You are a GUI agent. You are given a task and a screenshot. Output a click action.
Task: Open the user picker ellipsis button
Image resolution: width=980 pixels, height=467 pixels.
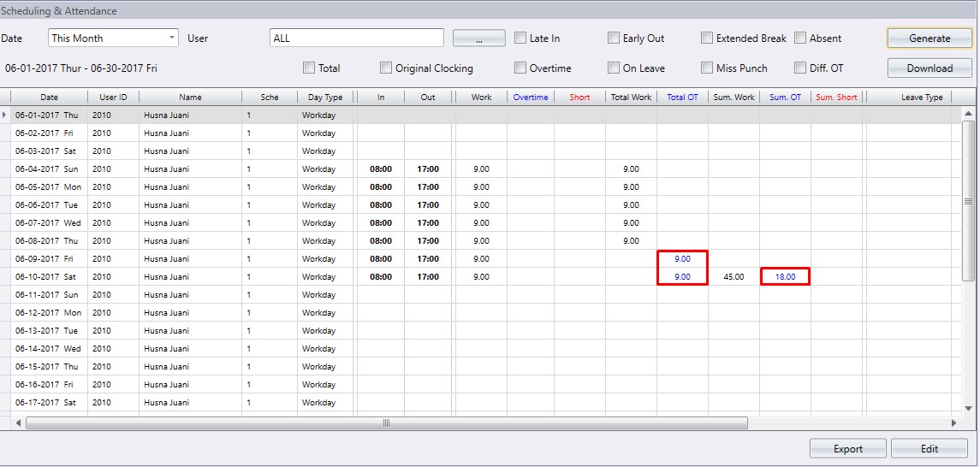tap(478, 38)
